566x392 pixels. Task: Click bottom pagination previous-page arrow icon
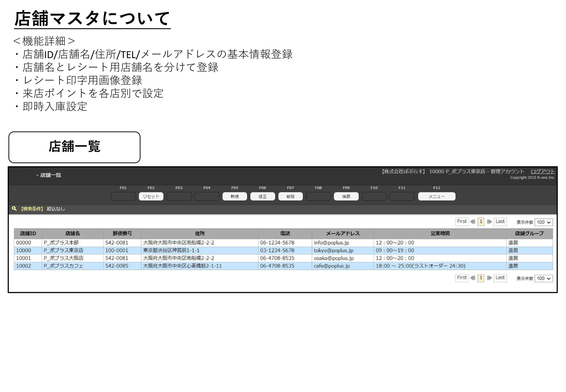point(472,278)
